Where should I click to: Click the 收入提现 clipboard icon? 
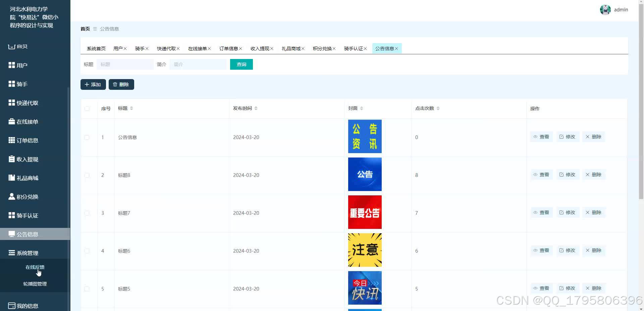click(12, 159)
